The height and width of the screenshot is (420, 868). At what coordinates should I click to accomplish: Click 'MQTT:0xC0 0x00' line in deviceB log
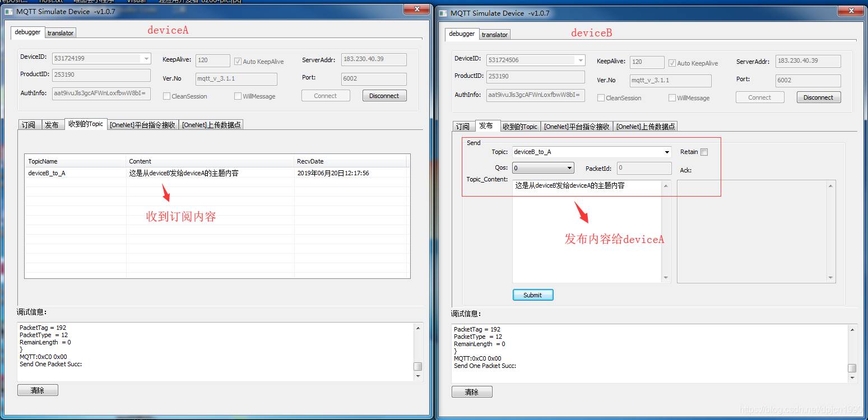477,358
